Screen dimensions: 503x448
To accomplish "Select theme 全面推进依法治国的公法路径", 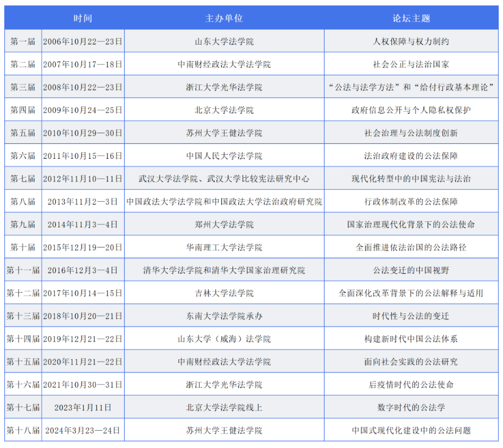I will [411, 247].
